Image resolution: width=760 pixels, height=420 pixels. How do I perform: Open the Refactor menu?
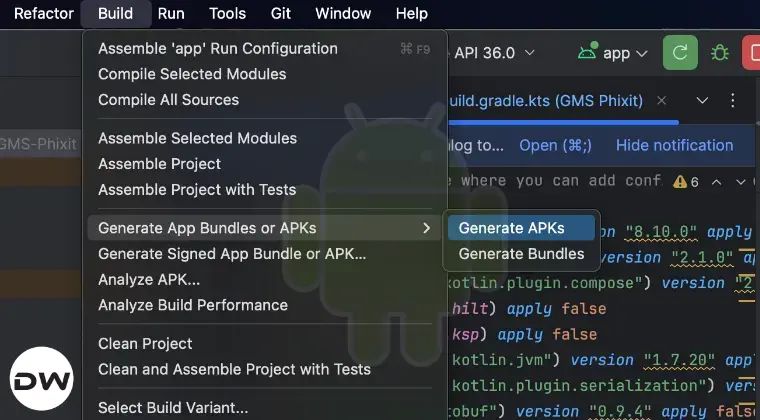(x=44, y=14)
